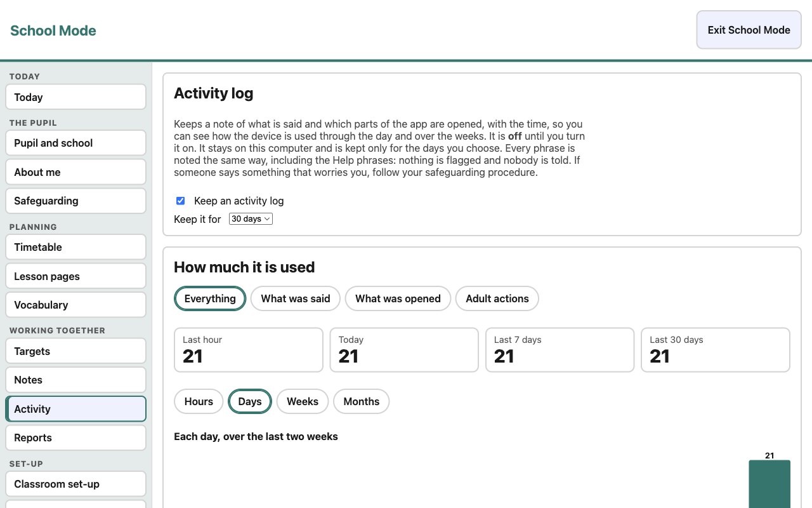Viewport: 812px width, 508px height.
Task: Switch chart to Months view
Action: pyautogui.click(x=362, y=401)
